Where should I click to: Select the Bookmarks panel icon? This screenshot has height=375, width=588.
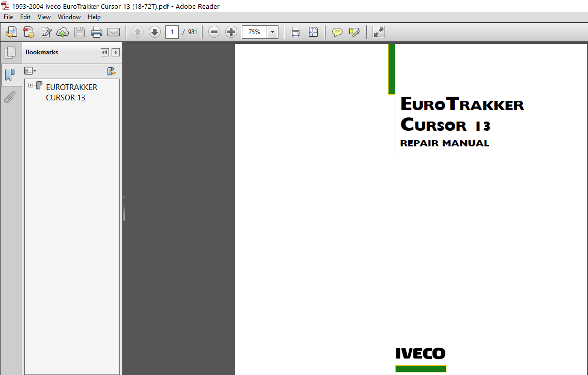(10, 74)
